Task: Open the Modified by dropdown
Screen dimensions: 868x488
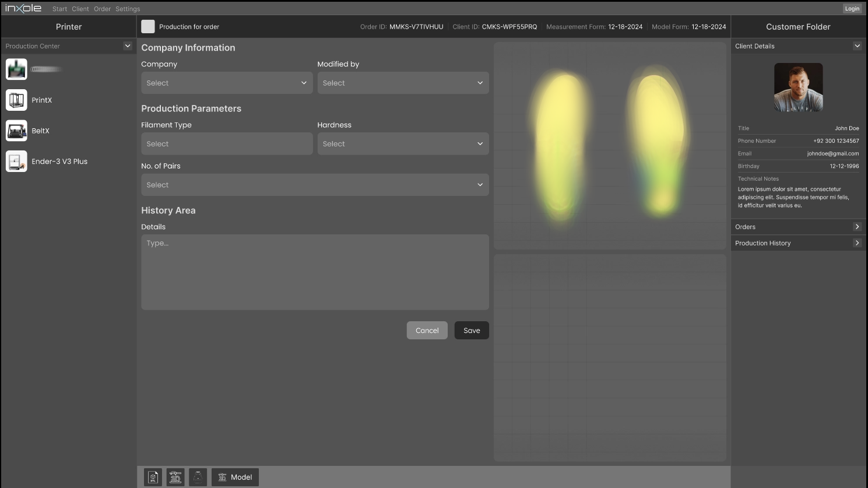Action: click(x=403, y=83)
